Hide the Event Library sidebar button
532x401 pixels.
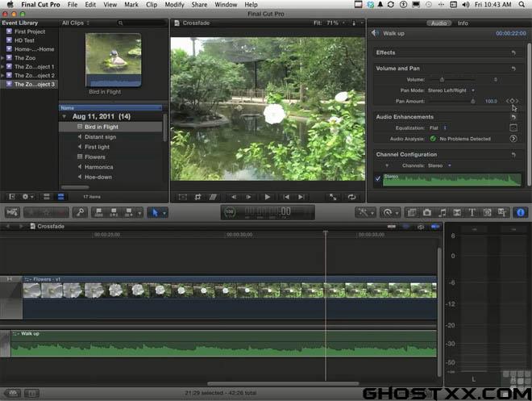[12, 197]
